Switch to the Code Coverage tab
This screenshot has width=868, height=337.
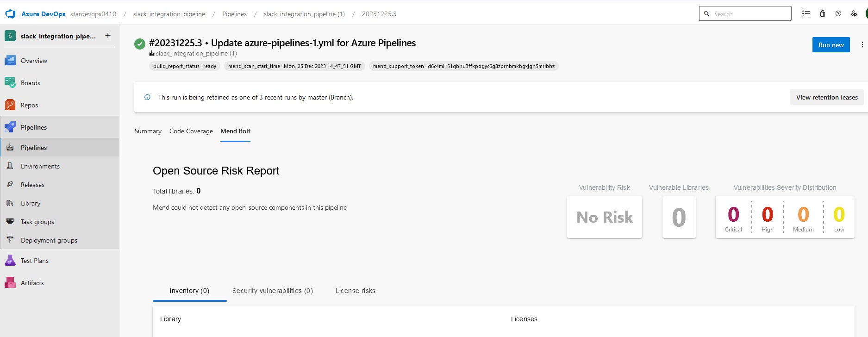click(191, 131)
